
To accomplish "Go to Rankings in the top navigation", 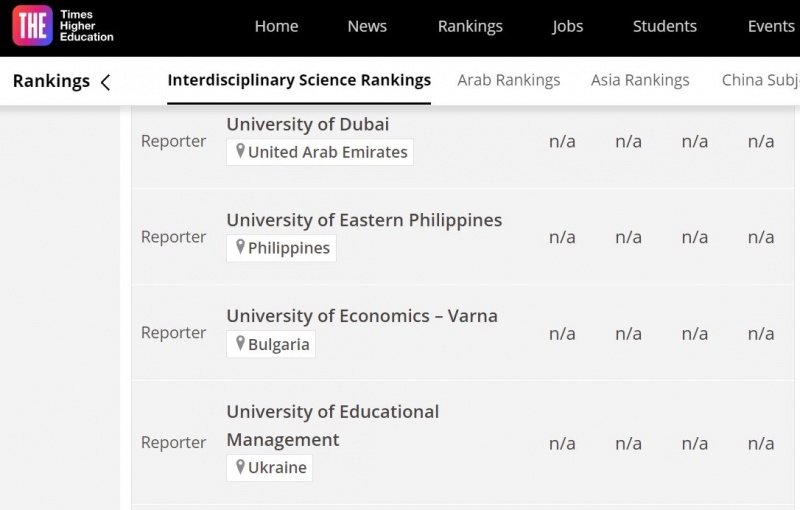I will [x=470, y=27].
